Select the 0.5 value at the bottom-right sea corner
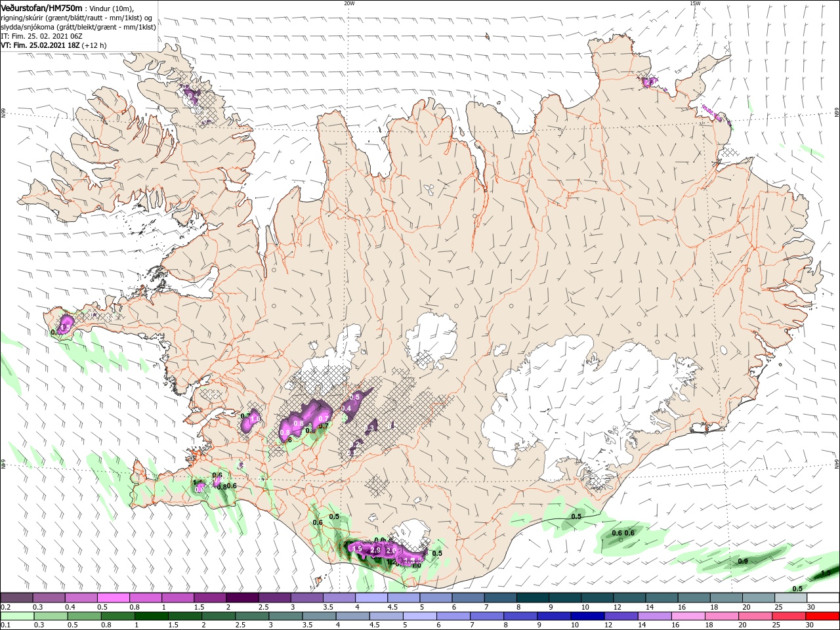The height and width of the screenshot is (630, 840). pyautogui.click(x=797, y=589)
